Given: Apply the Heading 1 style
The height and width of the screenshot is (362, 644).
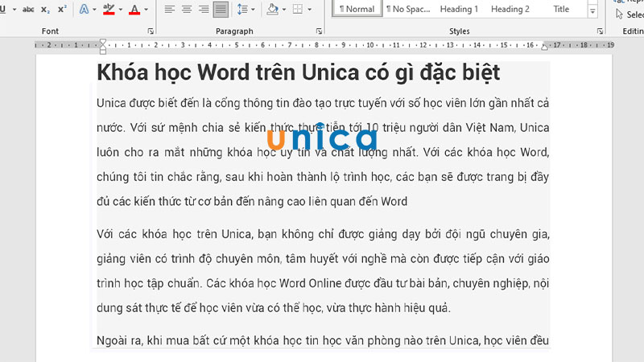Looking at the screenshot, I should pos(459,10).
